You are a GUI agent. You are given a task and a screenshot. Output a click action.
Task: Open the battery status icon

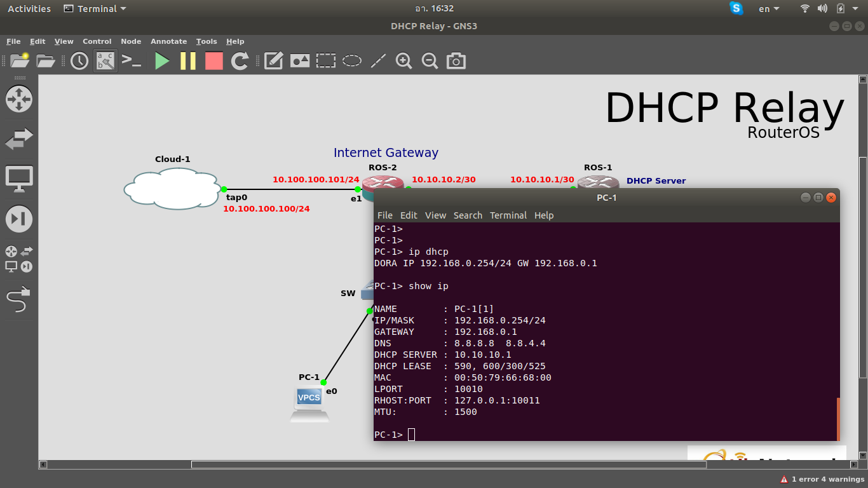840,8
